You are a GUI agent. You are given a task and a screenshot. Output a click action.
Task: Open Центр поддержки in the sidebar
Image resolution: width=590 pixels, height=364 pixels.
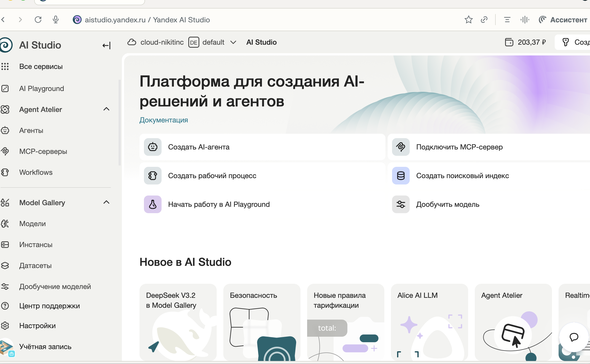click(50, 306)
